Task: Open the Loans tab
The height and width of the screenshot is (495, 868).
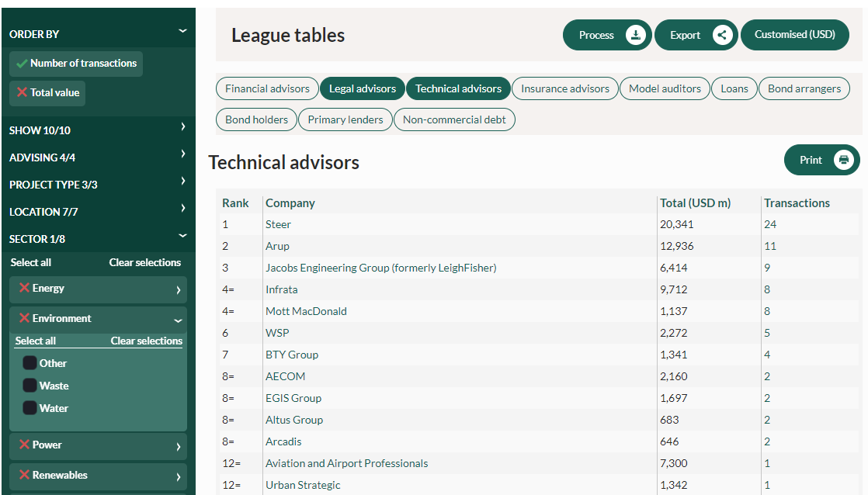Action: (734, 88)
